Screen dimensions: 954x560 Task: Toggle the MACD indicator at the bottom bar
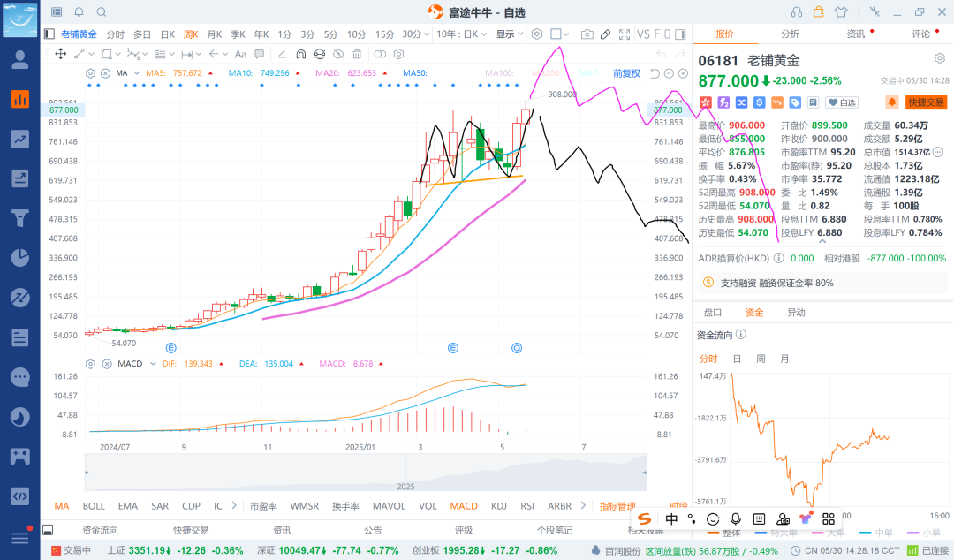(x=464, y=506)
